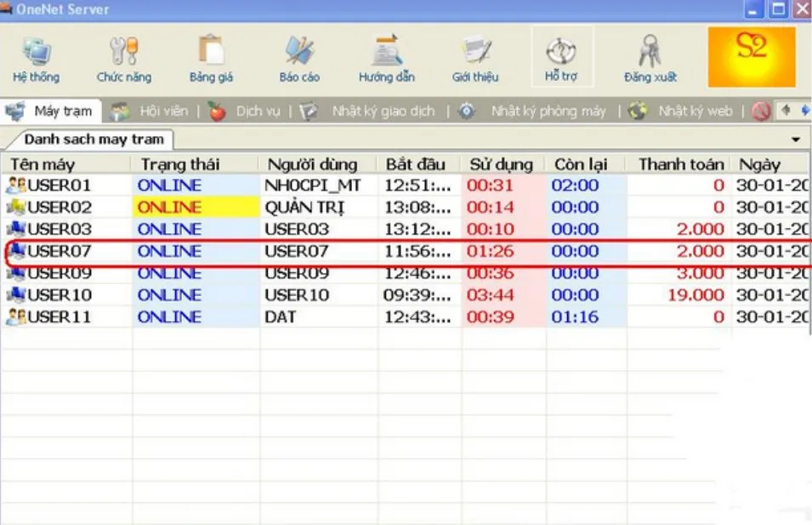Select the USER10 workstation row

coord(60,295)
